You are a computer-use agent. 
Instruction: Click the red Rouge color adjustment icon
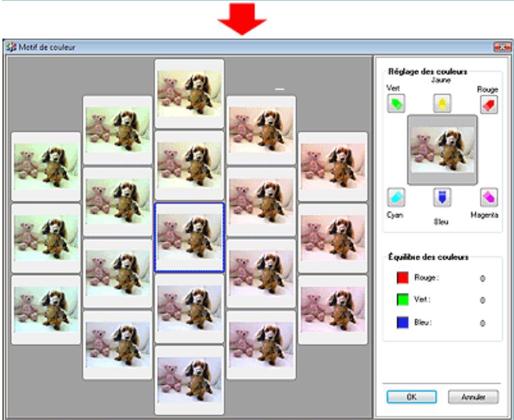[489, 104]
